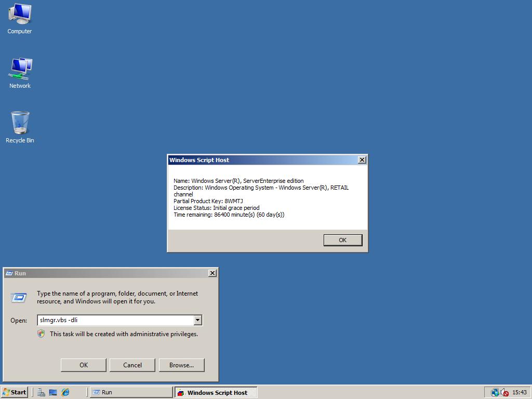Click the Run dialog icon beside the description
The image size is (532, 399).
[x=19, y=298]
